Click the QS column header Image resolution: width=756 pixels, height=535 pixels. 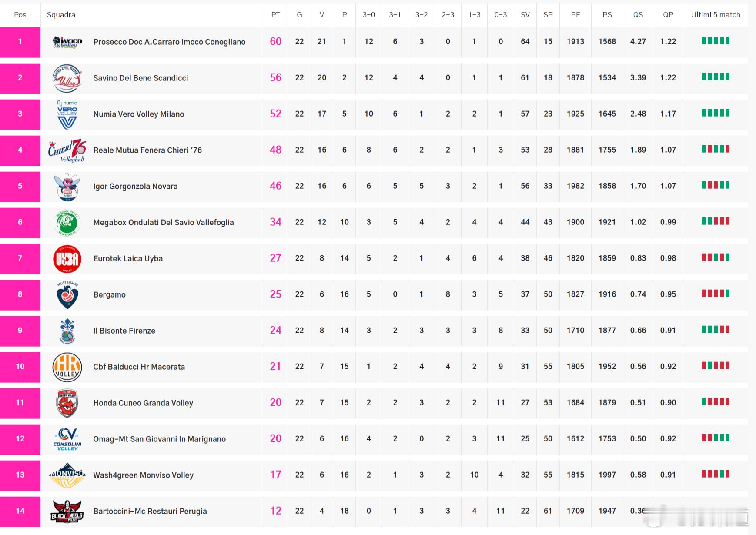[x=638, y=15]
